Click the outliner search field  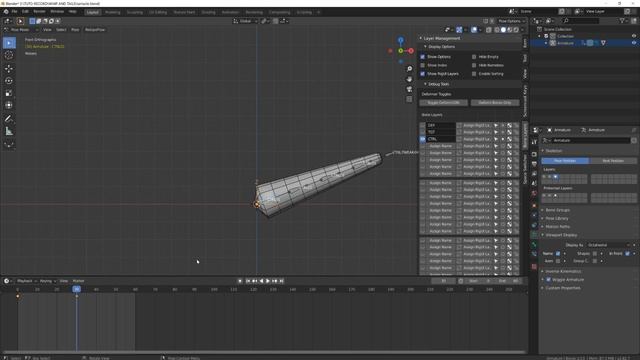580,21
